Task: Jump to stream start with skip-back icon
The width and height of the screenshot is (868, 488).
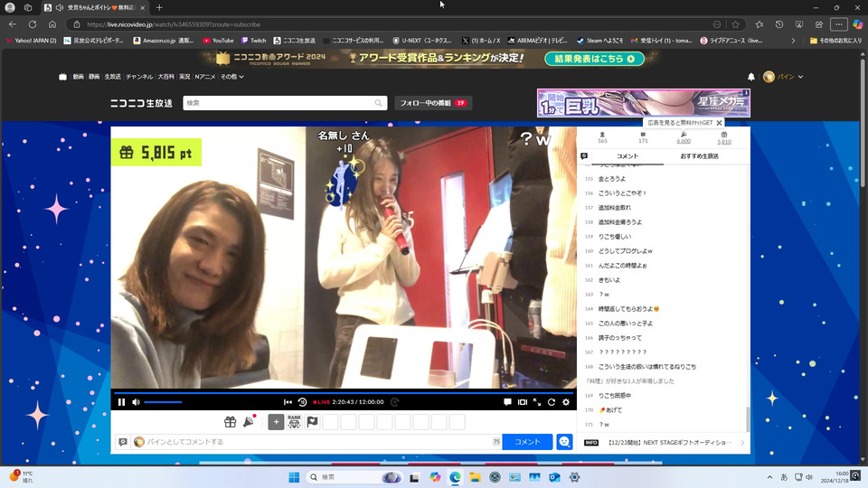Action: click(x=288, y=402)
